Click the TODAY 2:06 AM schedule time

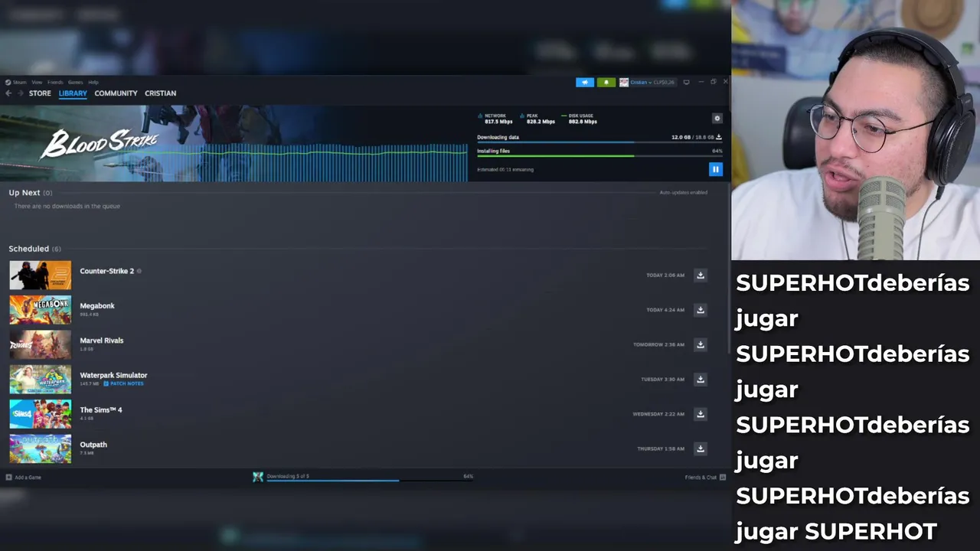(665, 275)
